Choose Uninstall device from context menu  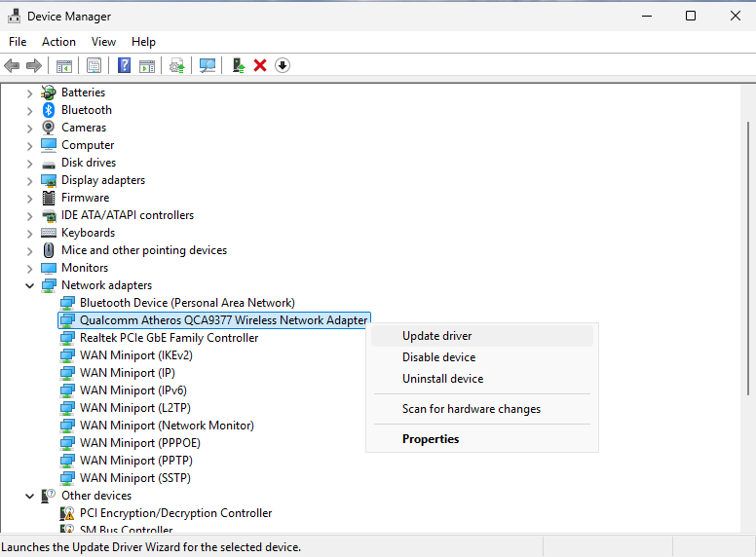pyautogui.click(x=443, y=379)
